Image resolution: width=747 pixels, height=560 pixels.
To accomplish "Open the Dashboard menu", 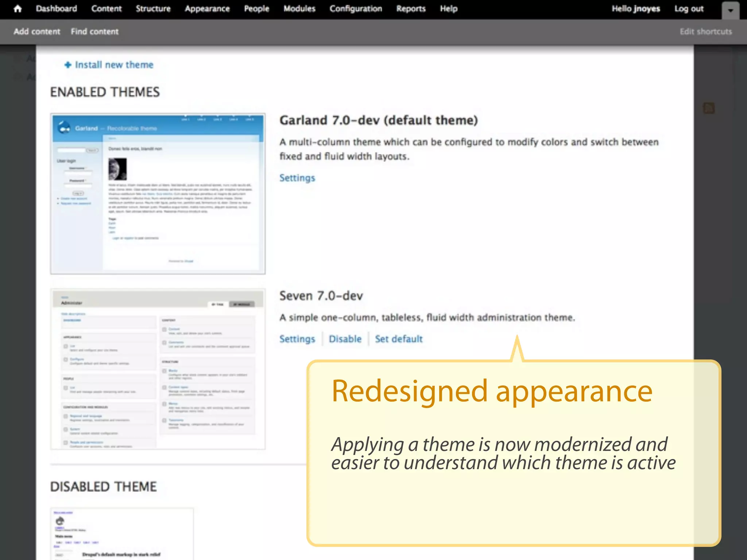I will 57,9.
